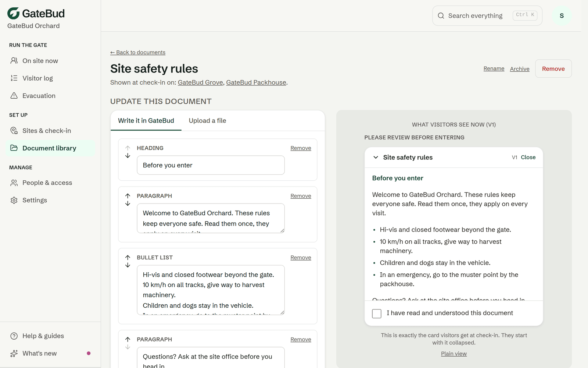The height and width of the screenshot is (368, 588).
Task: Remove the Questions paragraph block
Action: tap(301, 339)
